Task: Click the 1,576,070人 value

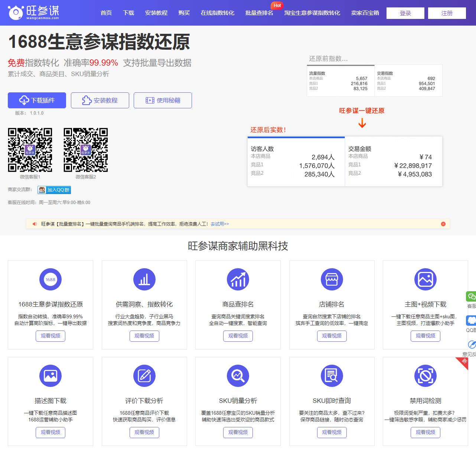Action: (317, 166)
